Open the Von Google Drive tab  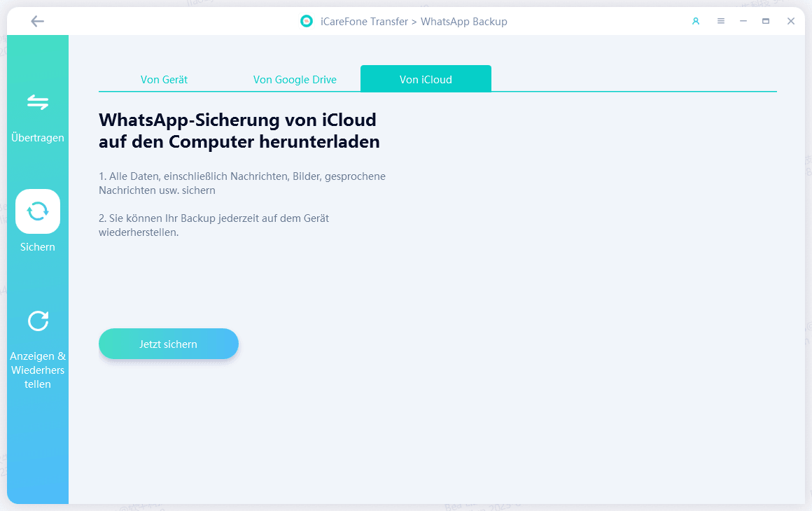[295, 79]
